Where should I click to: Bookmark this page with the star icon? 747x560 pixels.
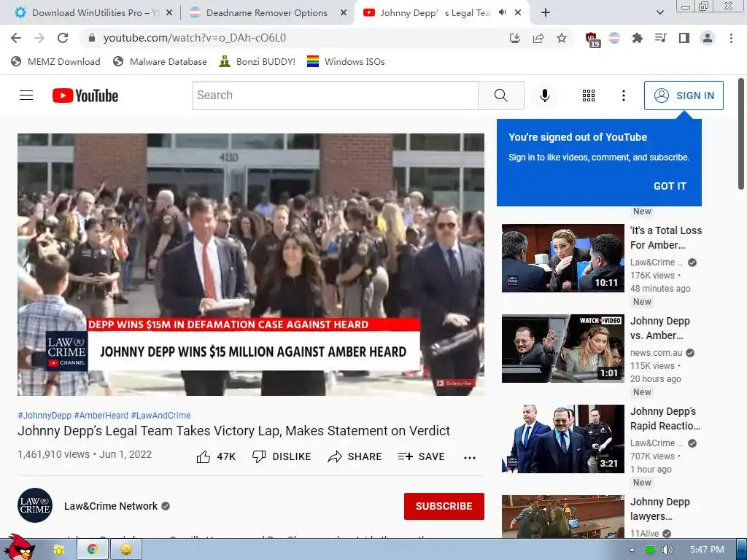click(x=562, y=38)
